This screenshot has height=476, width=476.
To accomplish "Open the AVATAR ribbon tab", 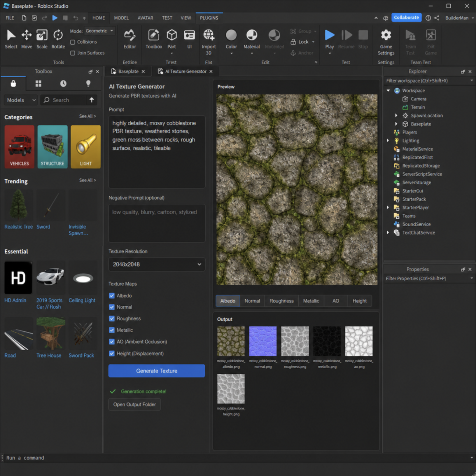I will point(145,18).
